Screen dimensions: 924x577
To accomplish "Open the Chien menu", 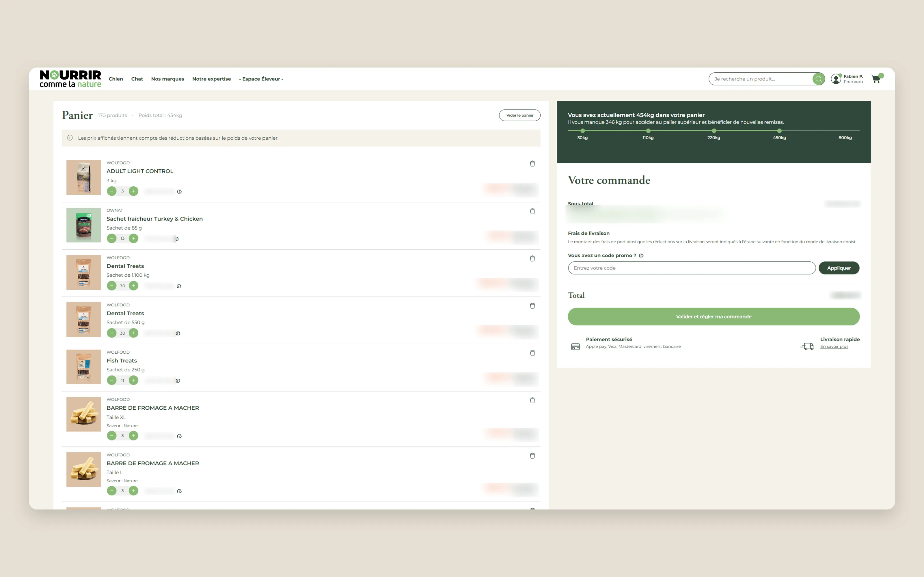I will pos(116,79).
